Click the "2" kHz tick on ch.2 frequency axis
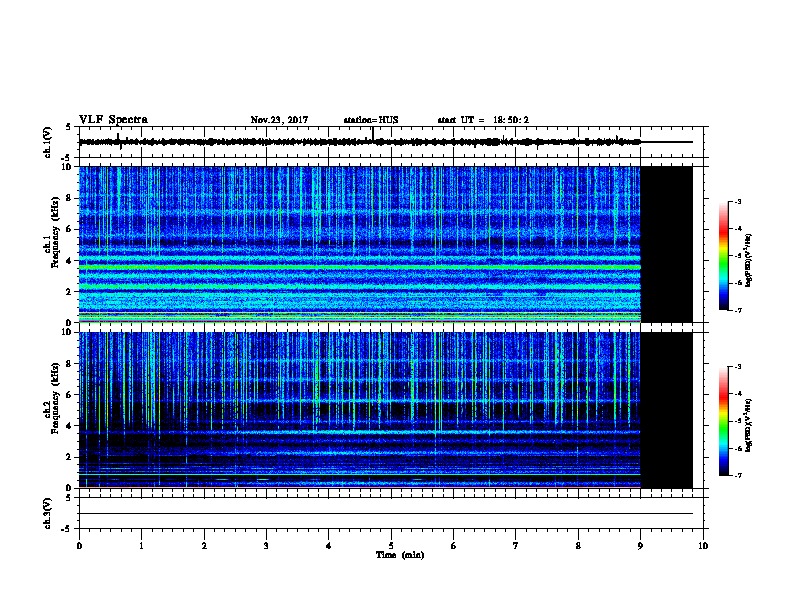Viewport: 792px width, 612px height. point(69,457)
